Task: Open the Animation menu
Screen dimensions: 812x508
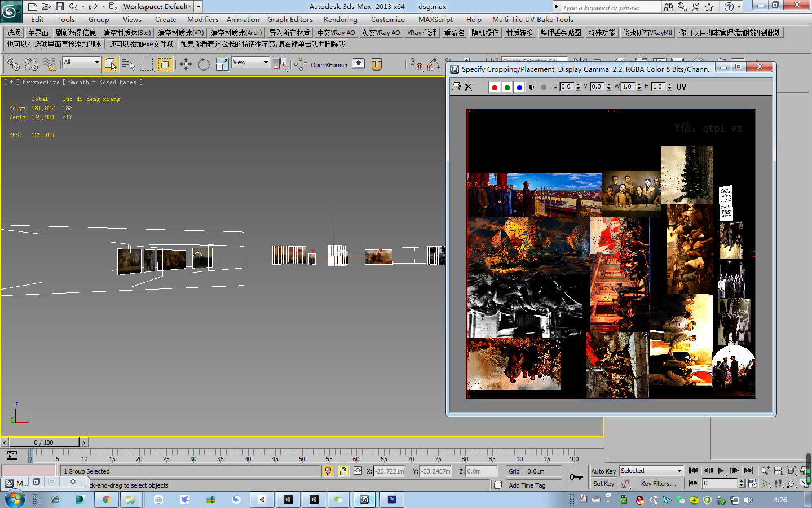Action: click(x=243, y=19)
